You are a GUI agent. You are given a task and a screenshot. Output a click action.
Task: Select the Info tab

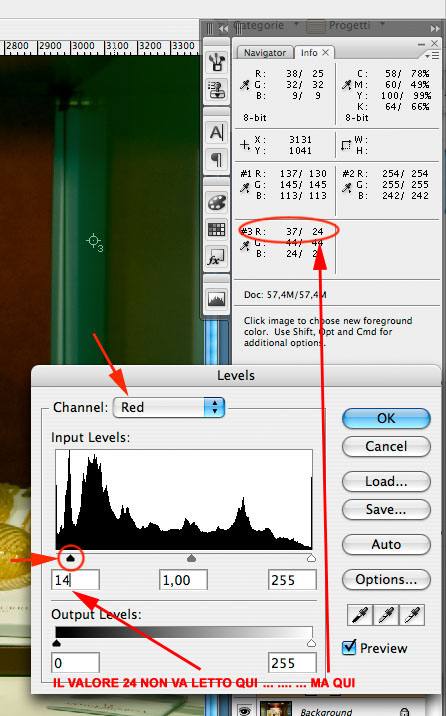click(x=309, y=53)
